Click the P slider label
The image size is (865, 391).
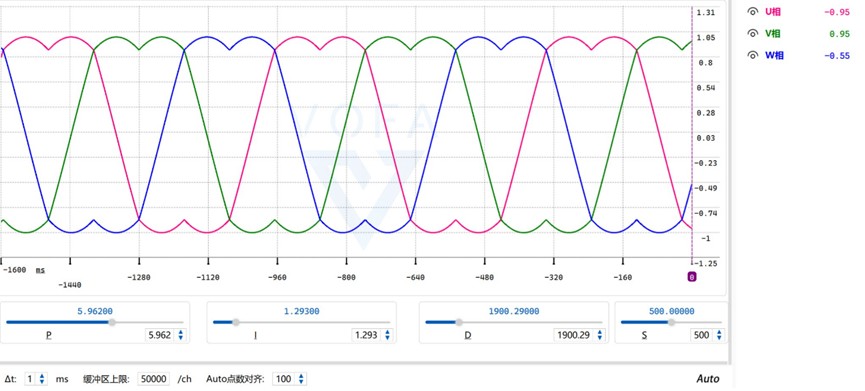(49, 335)
